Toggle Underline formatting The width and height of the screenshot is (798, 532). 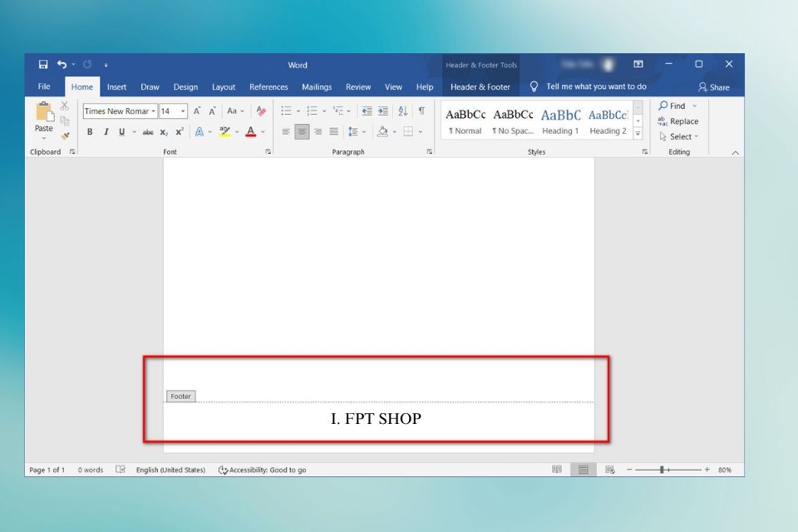tap(121, 132)
